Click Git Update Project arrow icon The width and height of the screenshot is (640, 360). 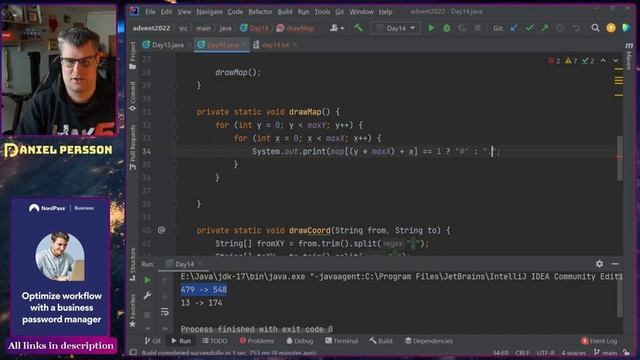coord(514,28)
